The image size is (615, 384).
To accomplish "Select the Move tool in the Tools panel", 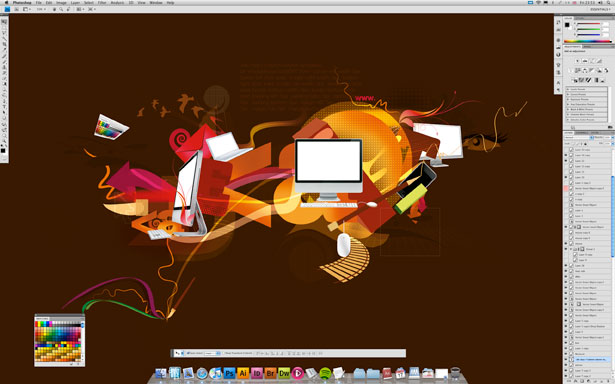I will point(4,22).
